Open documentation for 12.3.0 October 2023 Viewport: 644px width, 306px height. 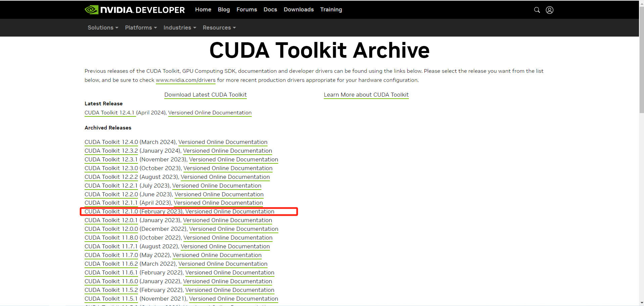(228, 168)
